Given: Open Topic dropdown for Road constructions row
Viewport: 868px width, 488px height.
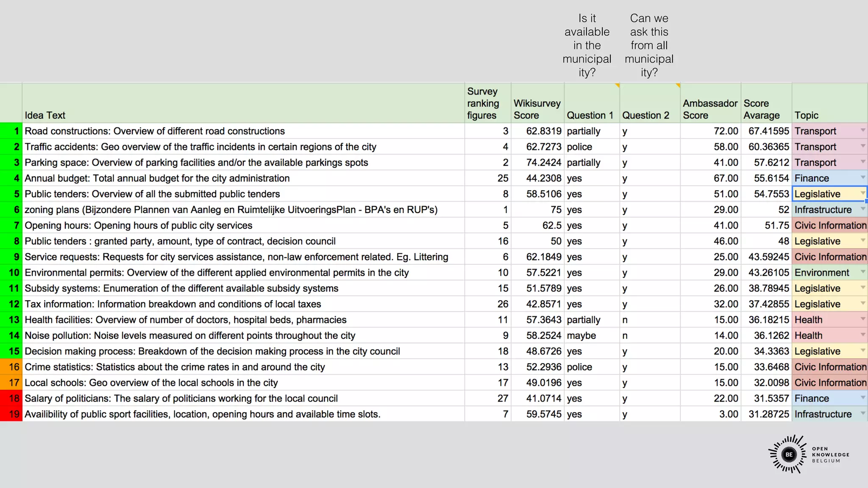Looking at the screenshot, I should tap(862, 130).
